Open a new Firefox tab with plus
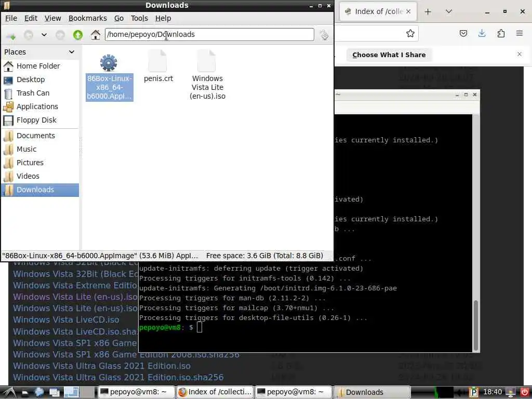 (428, 12)
